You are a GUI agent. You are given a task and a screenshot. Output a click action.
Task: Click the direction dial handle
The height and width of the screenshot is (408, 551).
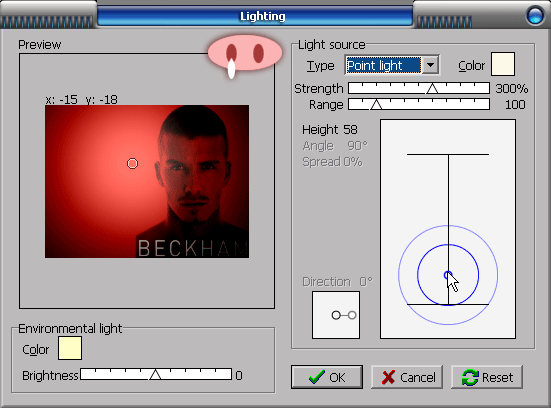click(352, 315)
